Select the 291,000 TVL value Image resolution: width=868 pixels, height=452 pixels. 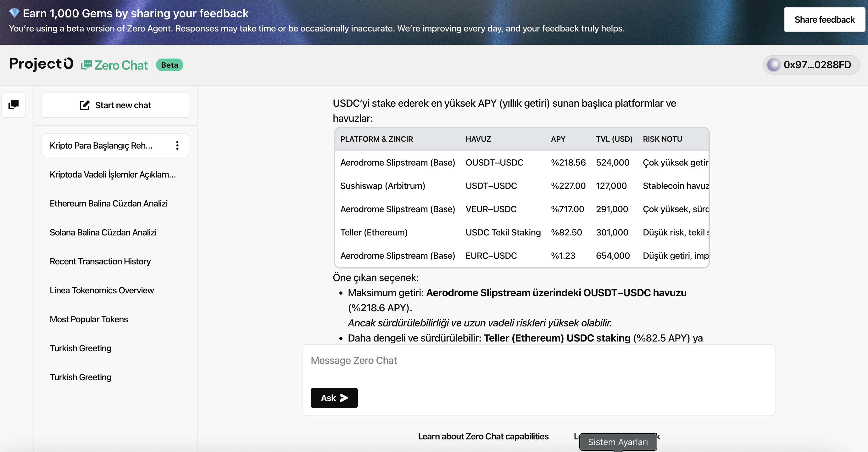tap(612, 209)
